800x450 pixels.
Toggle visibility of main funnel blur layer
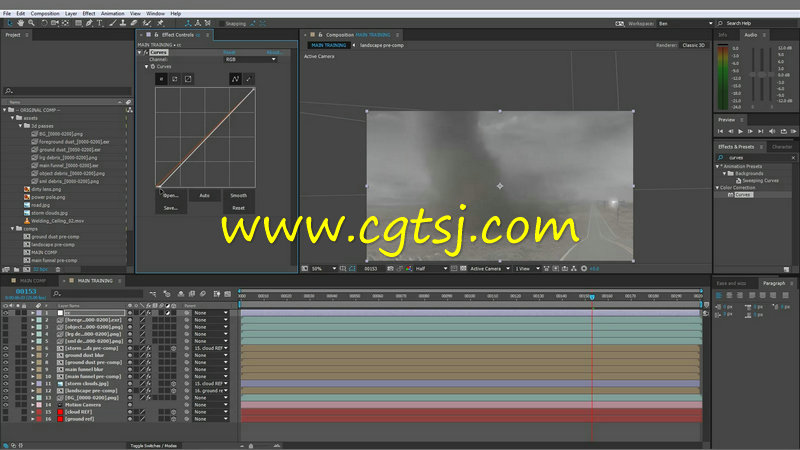click(6, 369)
